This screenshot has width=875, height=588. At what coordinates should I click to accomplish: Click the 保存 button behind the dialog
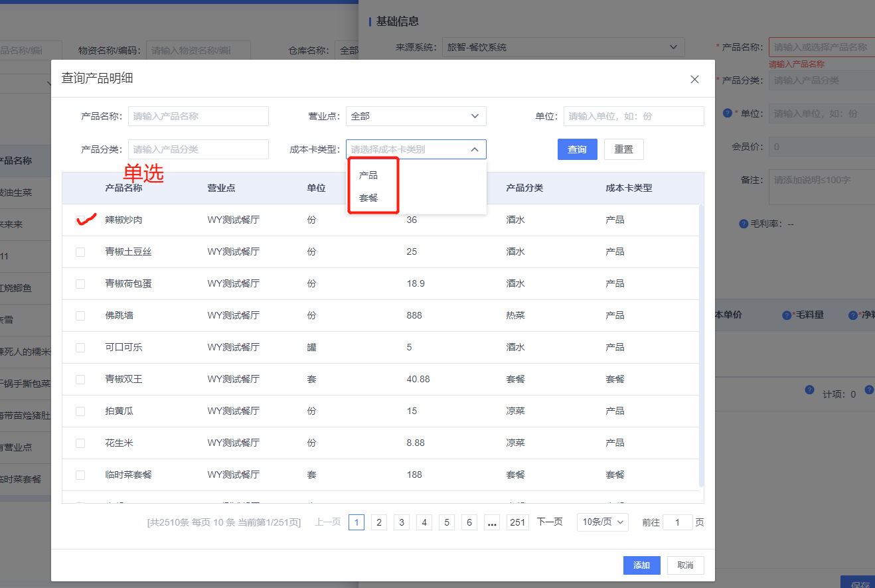[x=859, y=582]
